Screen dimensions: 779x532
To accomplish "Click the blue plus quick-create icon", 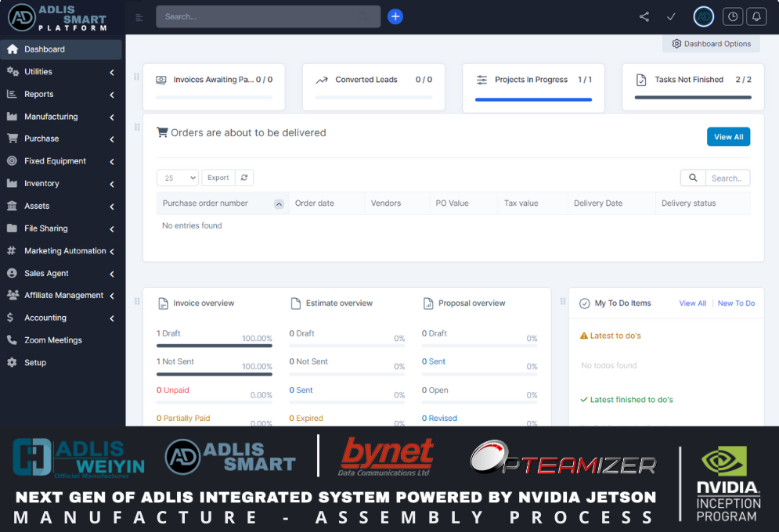I will [x=395, y=16].
